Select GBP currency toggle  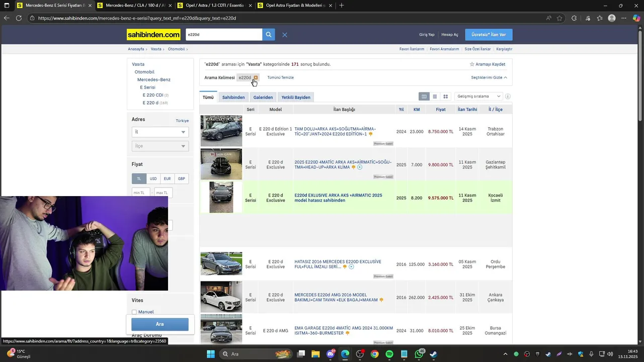tap(181, 178)
